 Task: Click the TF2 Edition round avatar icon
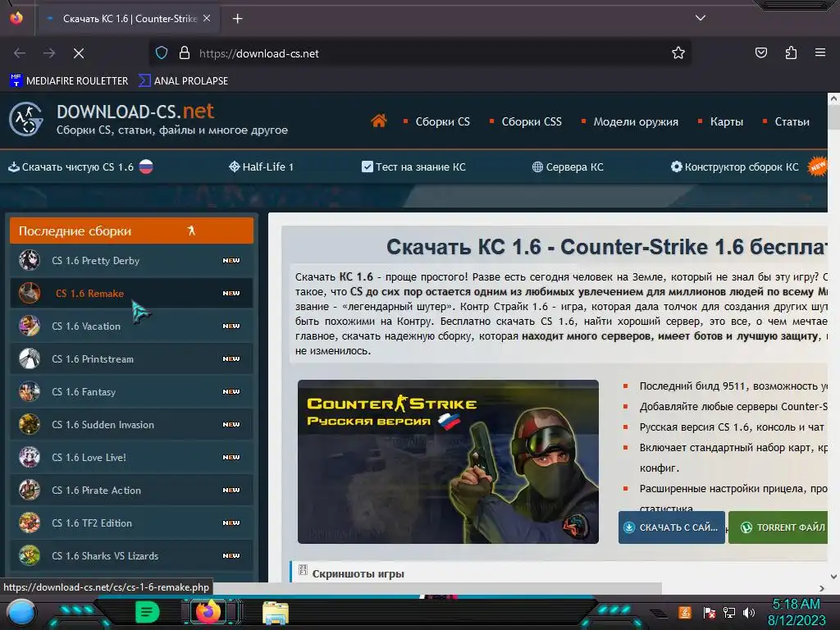pos(30,523)
